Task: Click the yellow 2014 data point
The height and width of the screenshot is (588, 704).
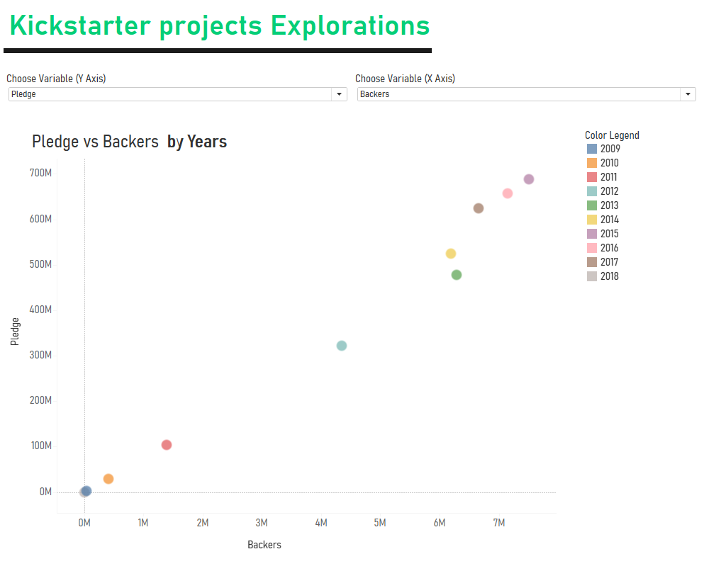Action: 451,254
